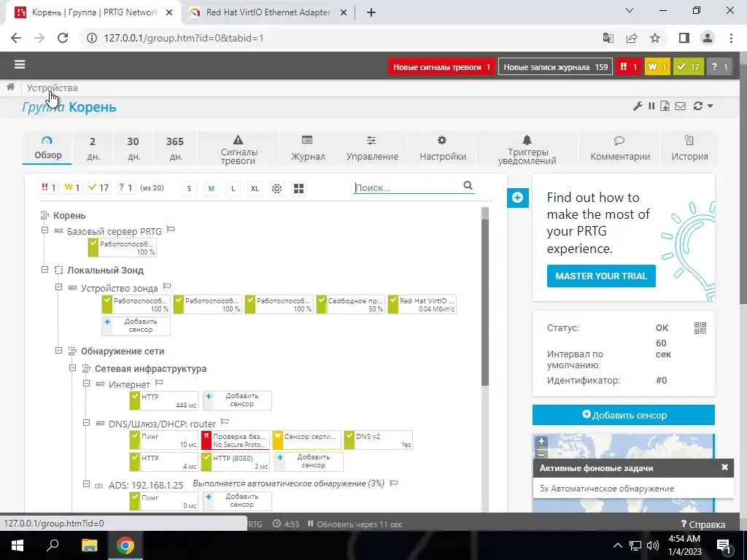Set tree size to S
Image resolution: width=747 pixels, height=560 pixels.
click(x=189, y=189)
